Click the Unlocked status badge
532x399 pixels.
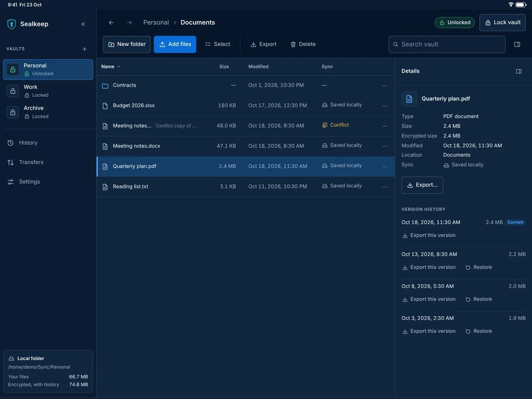(455, 22)
